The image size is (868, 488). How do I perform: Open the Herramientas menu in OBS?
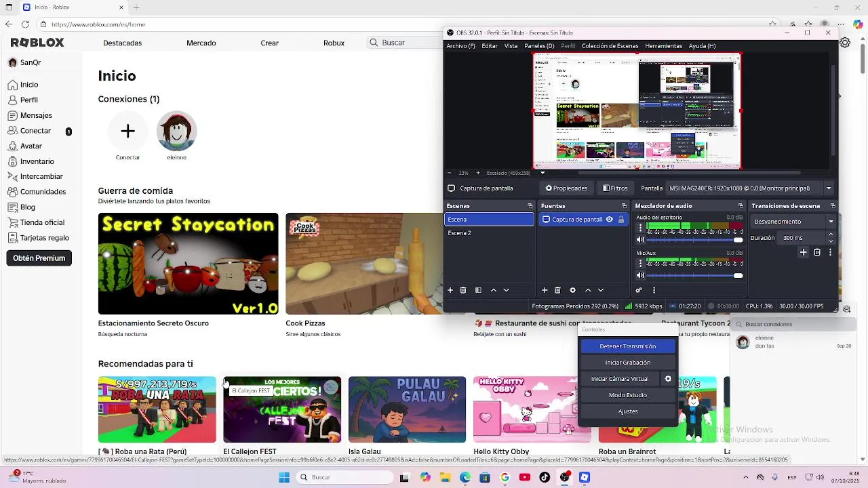point(663,46)
